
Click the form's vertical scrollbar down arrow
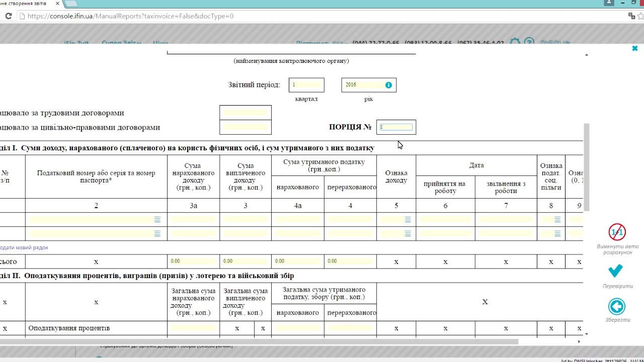pyautogui.click(x=586, y=333)
